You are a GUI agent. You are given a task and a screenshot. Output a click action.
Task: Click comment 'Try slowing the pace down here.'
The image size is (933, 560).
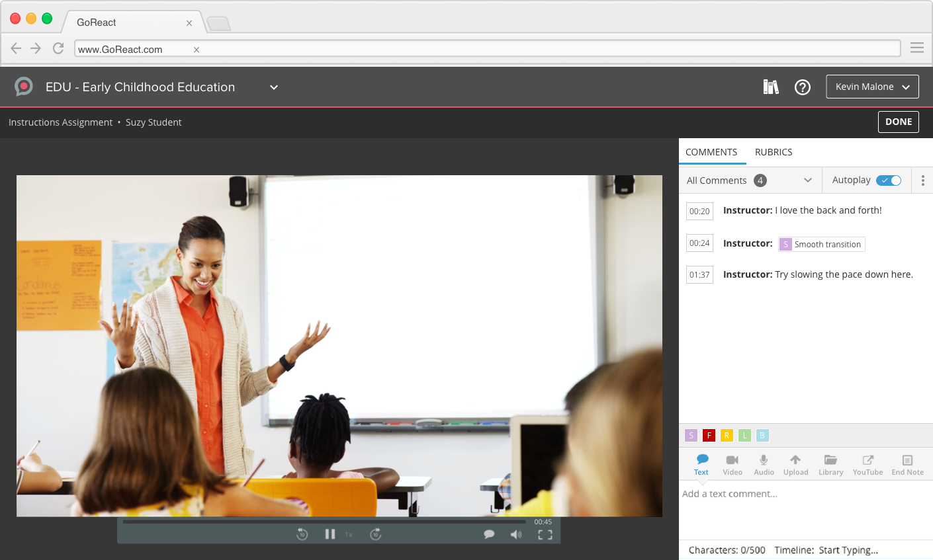(844, 274)
